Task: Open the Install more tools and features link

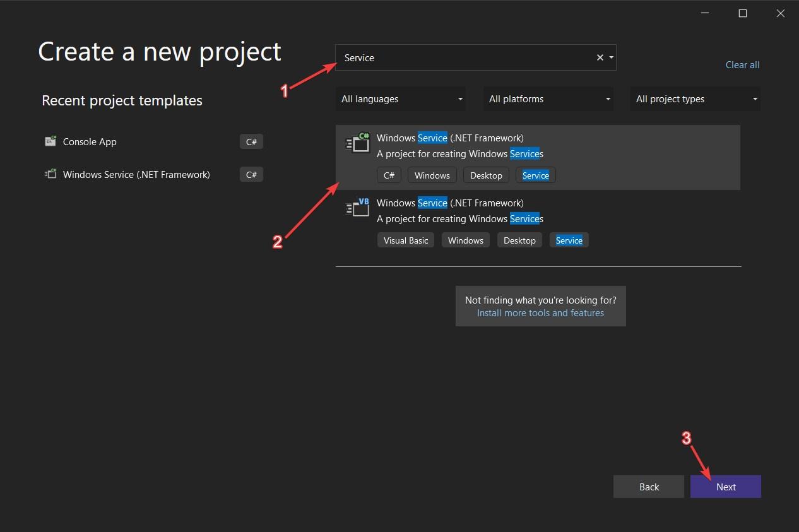Action: click(540, 312)
